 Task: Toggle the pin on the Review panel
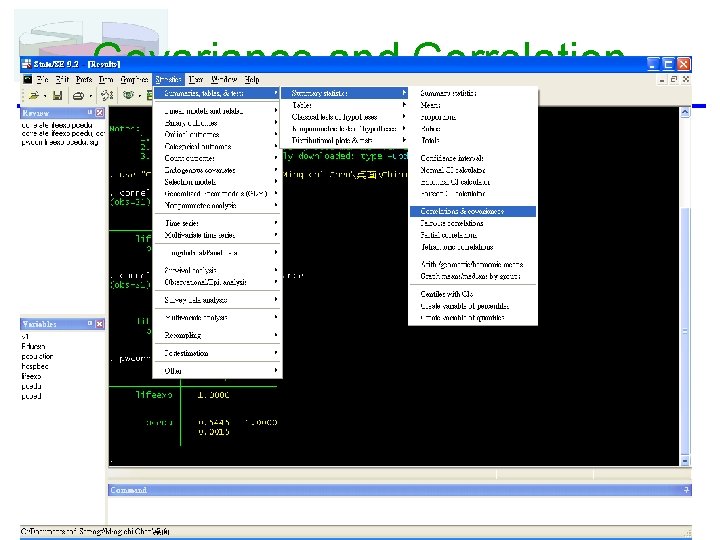(90, 112)
